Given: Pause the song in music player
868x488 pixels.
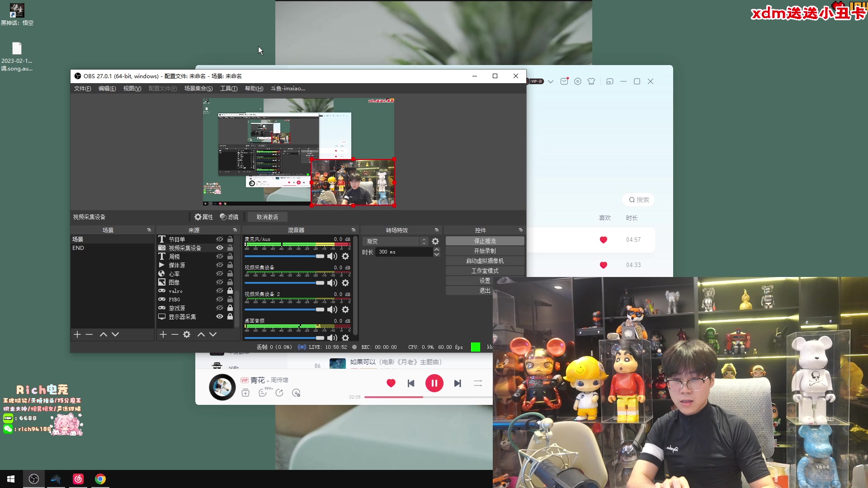Looking at the screenshot, I should tap(434, 383).
